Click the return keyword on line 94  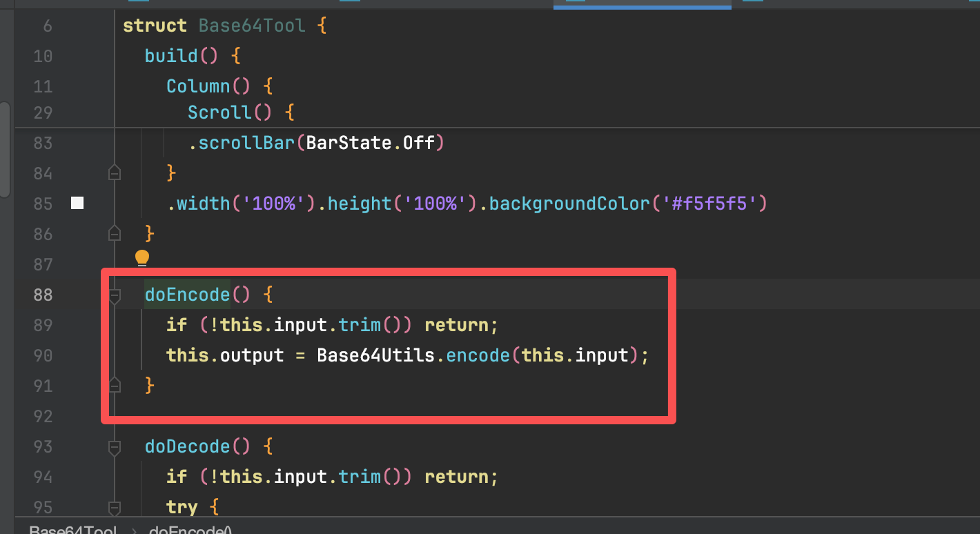click(x=456, y=477)
